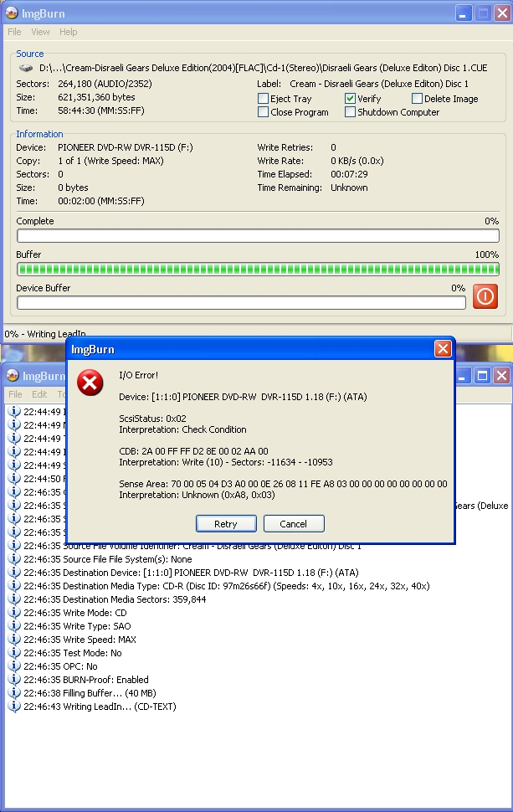Click the 'Writing LeadIn... (CD-TEXT)' log entry
This screenshot has height=812, width=513.
(100, 707)
